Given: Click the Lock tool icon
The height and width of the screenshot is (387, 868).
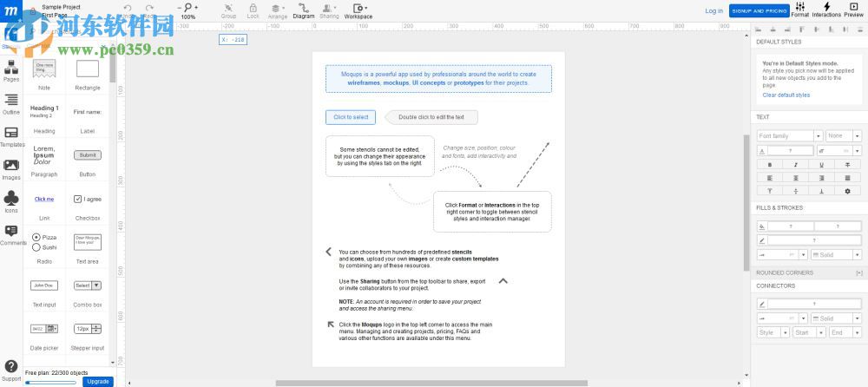Looking at the screenshot, I should pos(253,8).
